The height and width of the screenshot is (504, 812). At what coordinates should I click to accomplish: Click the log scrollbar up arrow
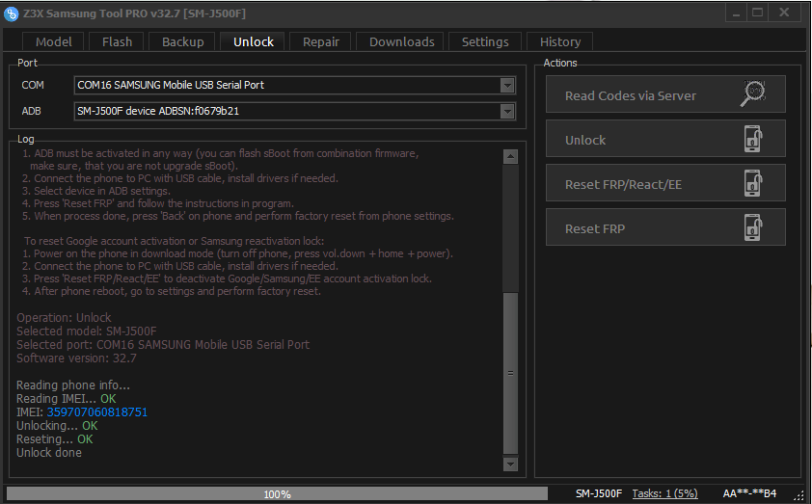[510, 157]
